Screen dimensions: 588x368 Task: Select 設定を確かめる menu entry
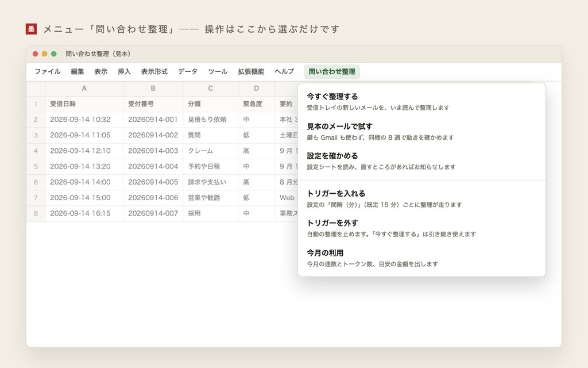click(421, 161)
